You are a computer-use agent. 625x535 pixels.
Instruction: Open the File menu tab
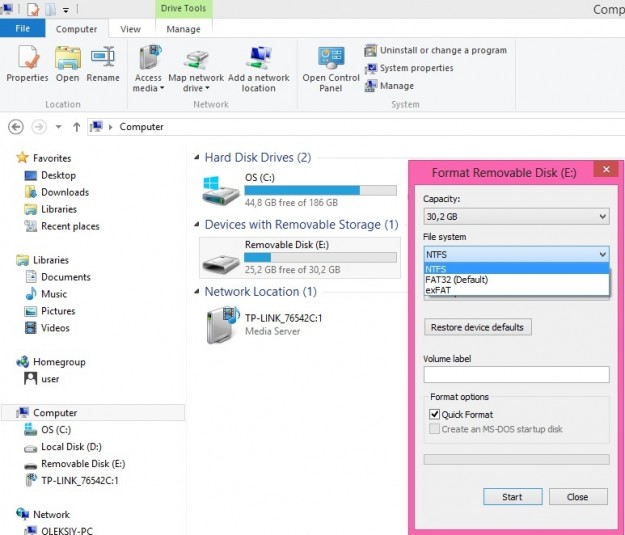(x=21, y=30)
